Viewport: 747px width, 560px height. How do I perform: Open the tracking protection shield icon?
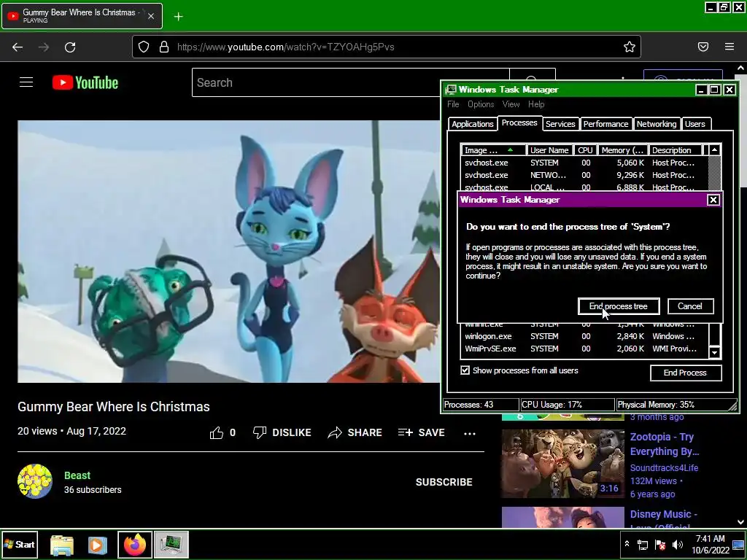(x=144, y=47)
